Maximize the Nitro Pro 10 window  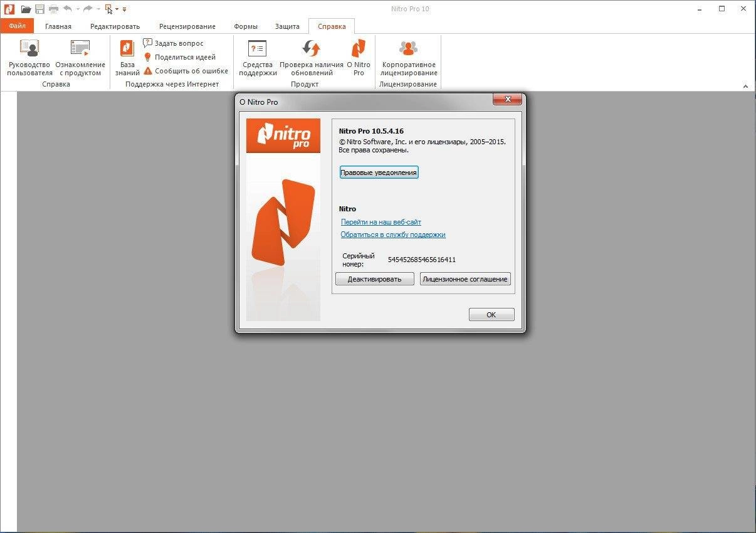point(722,9)
